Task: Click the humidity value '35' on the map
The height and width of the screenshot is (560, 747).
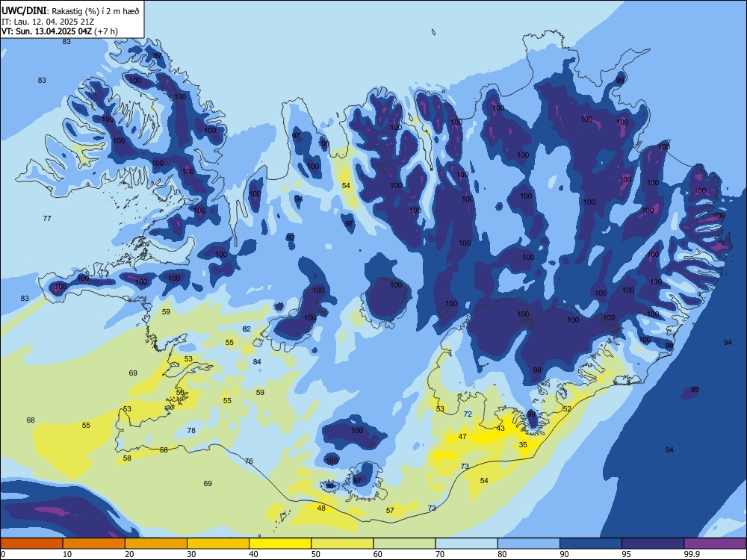Action: coord(523,445)
